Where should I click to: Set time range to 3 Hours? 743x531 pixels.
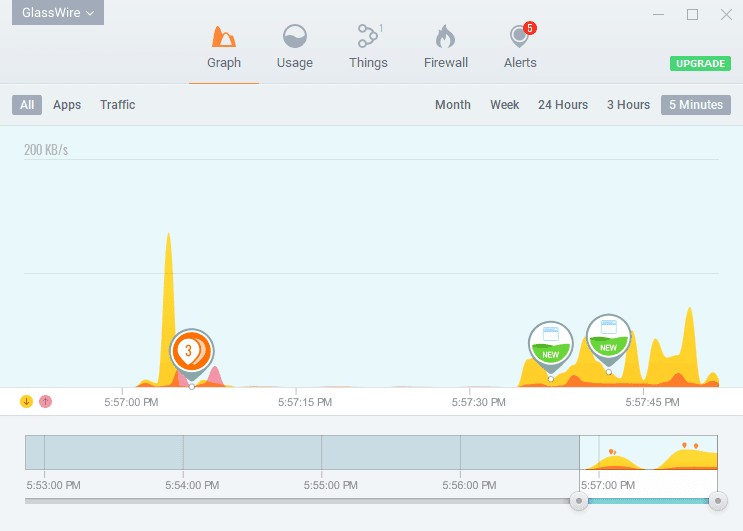tap(628, 105)
